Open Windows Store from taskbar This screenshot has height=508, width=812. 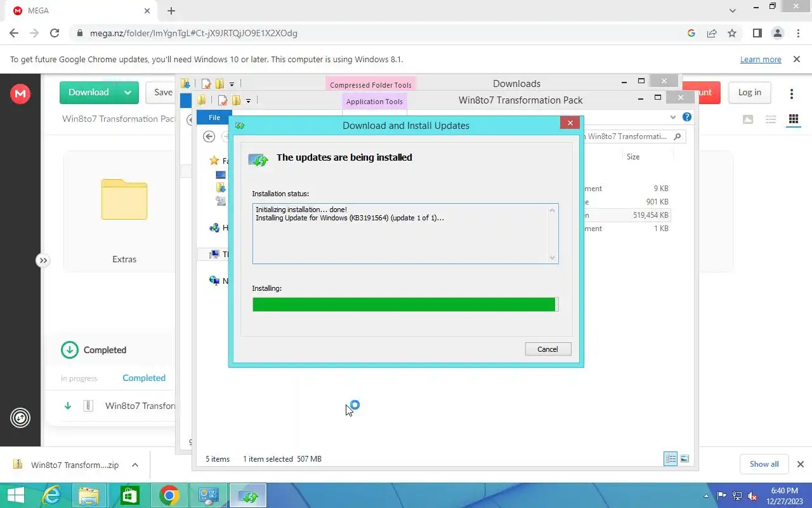click(129, 495)
